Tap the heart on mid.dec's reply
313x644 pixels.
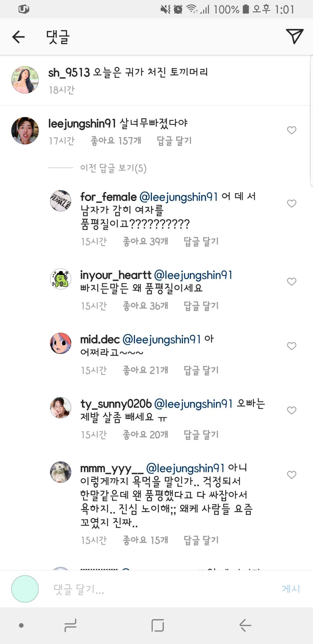pyautogui.click(x=291, y=346)
